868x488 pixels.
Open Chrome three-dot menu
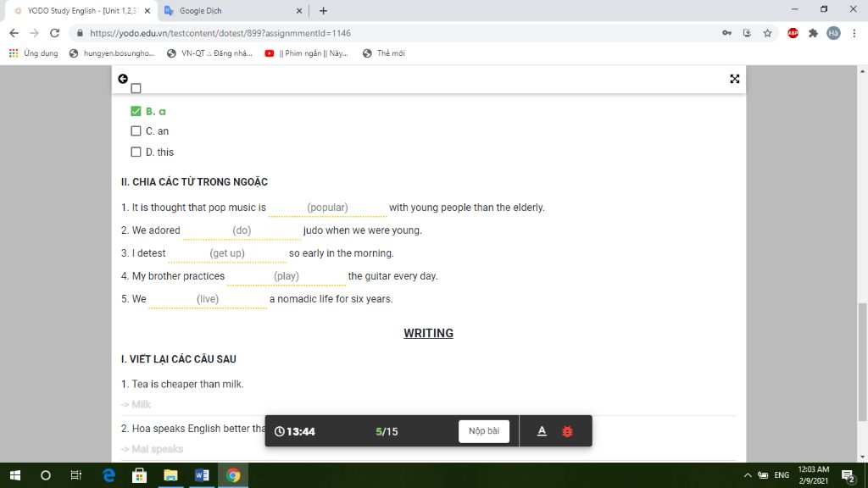click(x=854, y=33)
